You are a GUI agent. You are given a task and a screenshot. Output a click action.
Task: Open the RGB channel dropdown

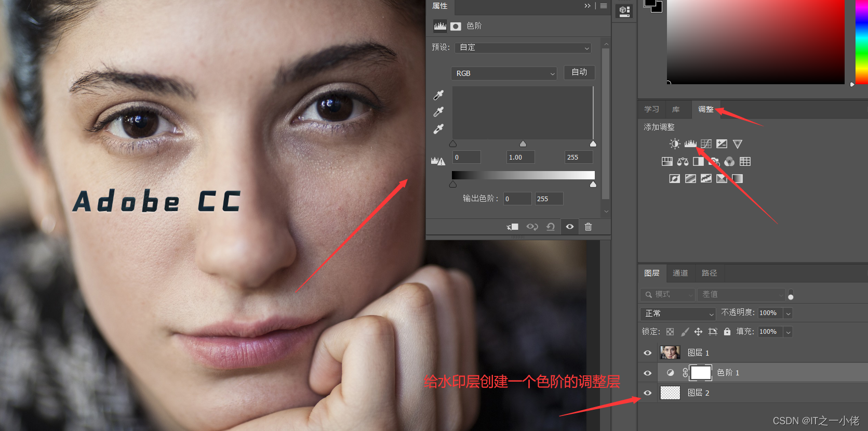click(x=504, y=73)
